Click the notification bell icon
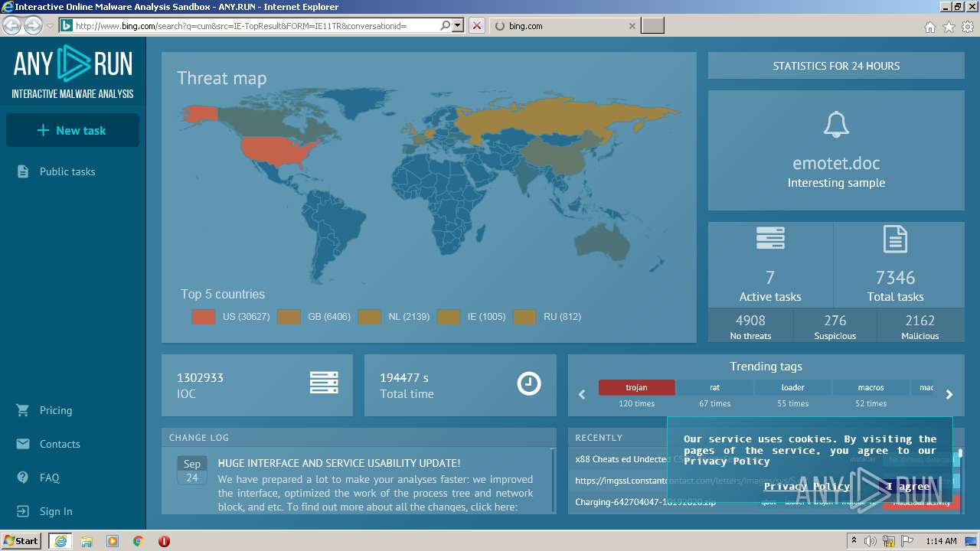This screenshot has height=551, width=980. 836,125
